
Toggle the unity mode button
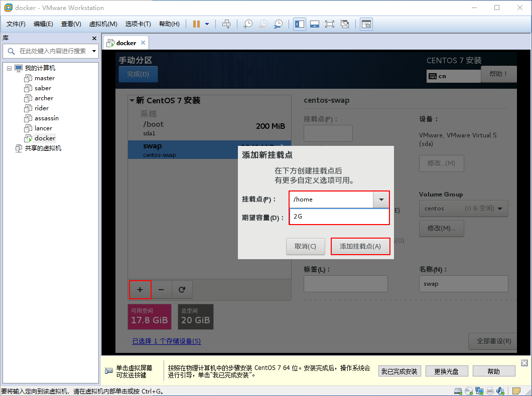[345, 24]
